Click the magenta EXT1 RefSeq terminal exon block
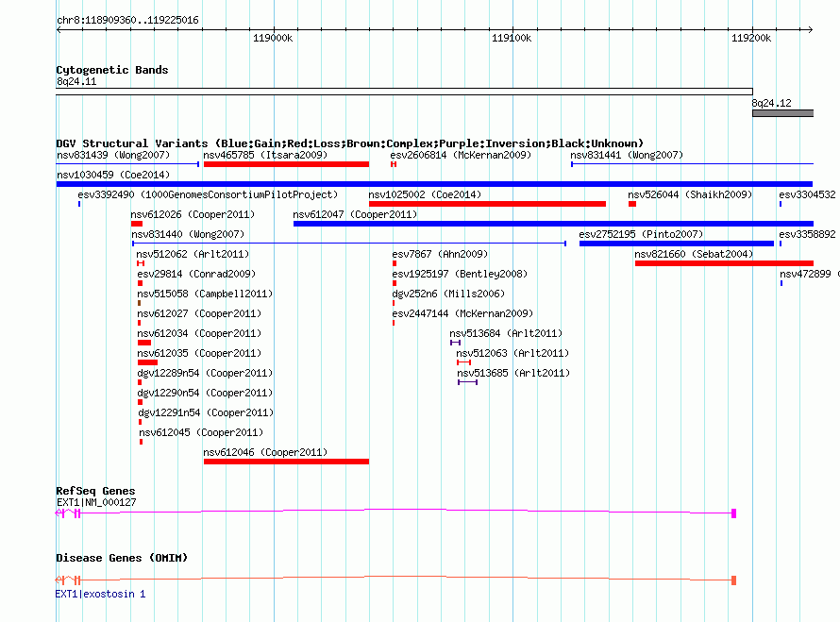840x622 pixels. [734, 513]
